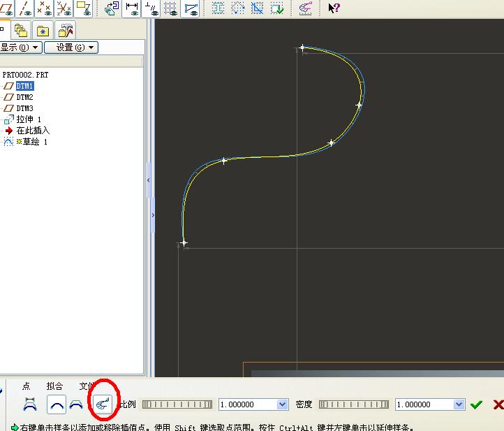504x431 pixels.
Task: Open the 显示(O) dropdown
Action: click(20, 48)
